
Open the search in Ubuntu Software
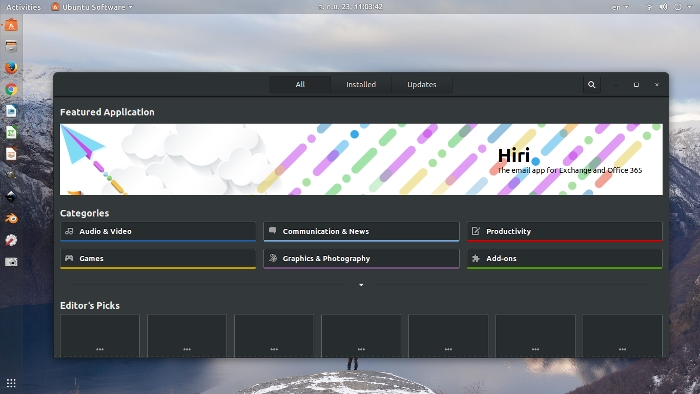592,85
